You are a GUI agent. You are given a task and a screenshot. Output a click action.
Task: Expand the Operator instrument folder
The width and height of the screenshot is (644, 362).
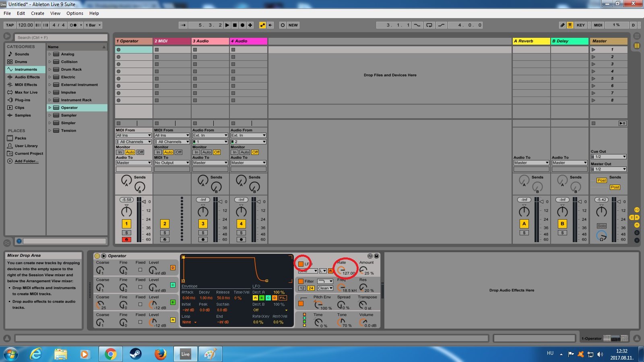[x=50, y=107]
